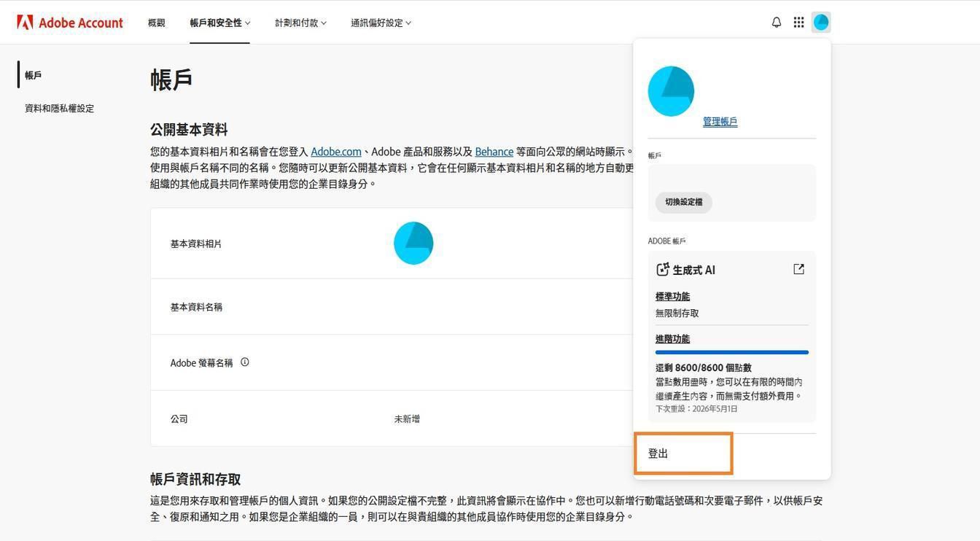
Task: Click info icon next to Adobe 螢幕名稱
Action: coord(245,362)
